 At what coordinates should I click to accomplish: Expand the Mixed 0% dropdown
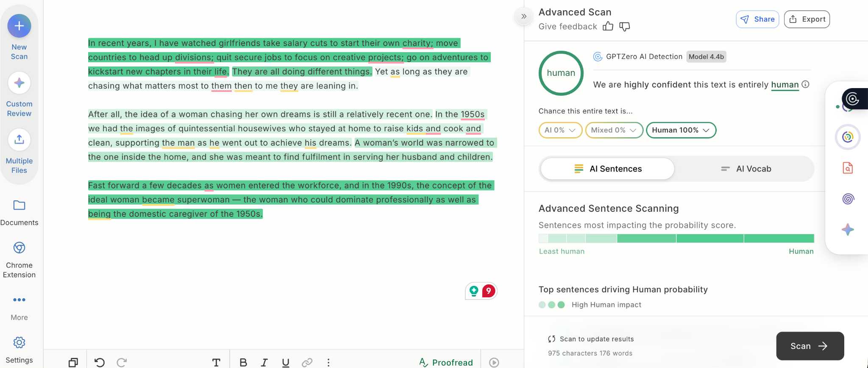coord(614,130)
